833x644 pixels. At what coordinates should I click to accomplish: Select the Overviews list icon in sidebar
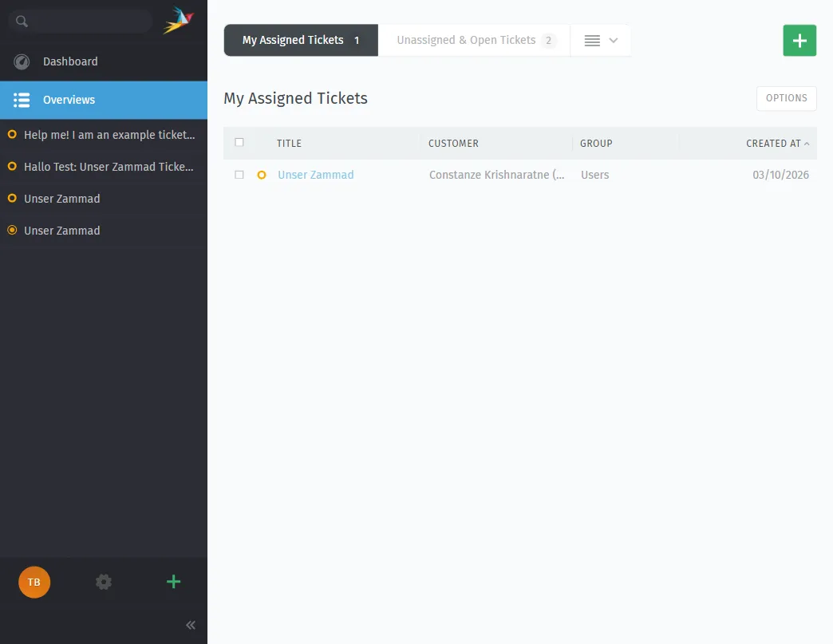[x=22, y=100]
